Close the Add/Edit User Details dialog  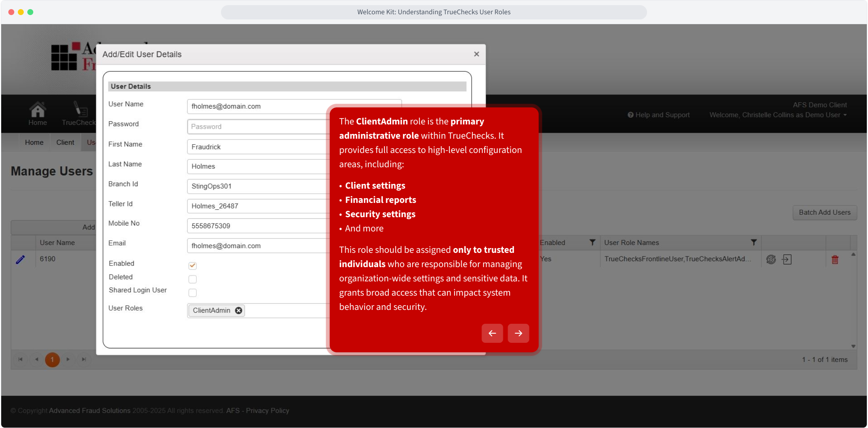pyautogui.click(x=477, y=54)
